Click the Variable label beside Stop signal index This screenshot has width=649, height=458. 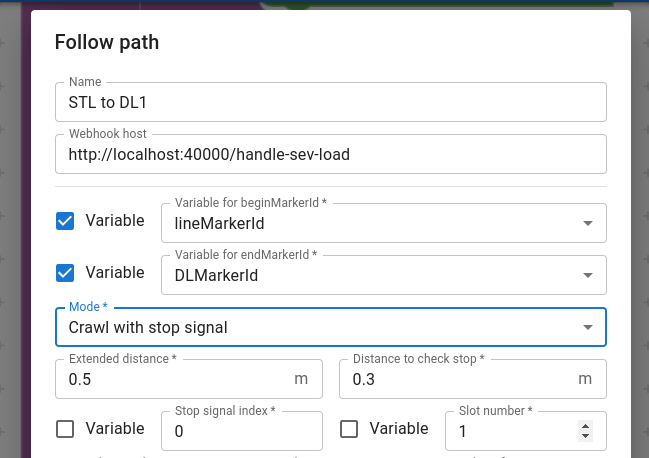pyautogui.click(x=115, y=429)
